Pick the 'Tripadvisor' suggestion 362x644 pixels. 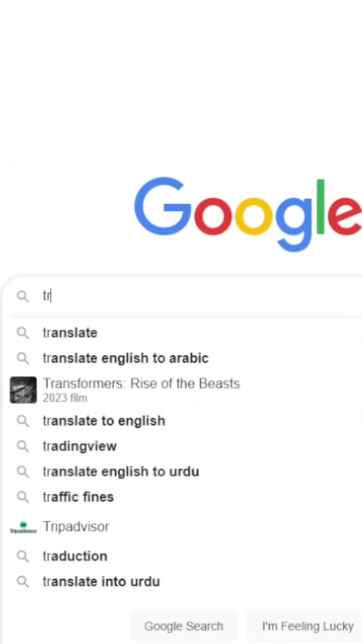click(76, 527)
